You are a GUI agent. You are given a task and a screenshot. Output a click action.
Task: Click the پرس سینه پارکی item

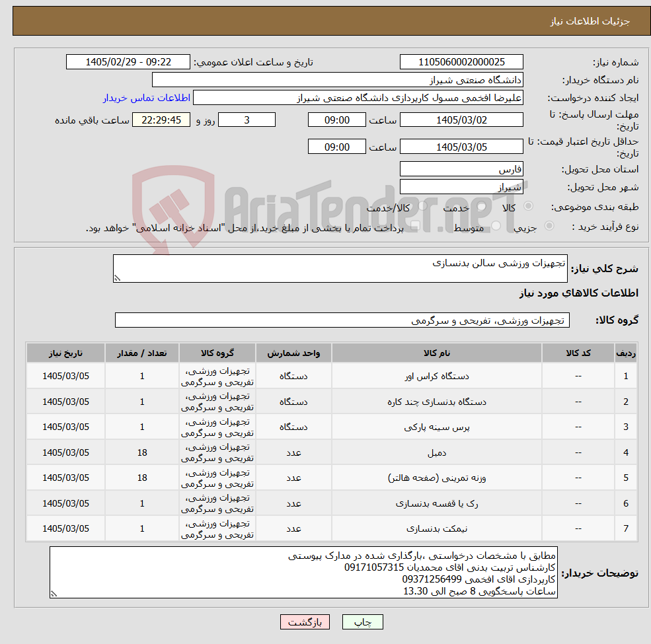point(437,427)
